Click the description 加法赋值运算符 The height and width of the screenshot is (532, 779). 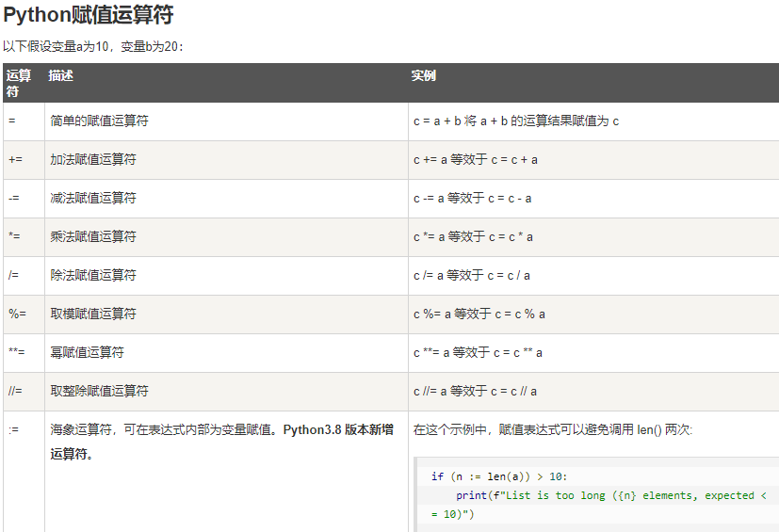pos(93,159)
